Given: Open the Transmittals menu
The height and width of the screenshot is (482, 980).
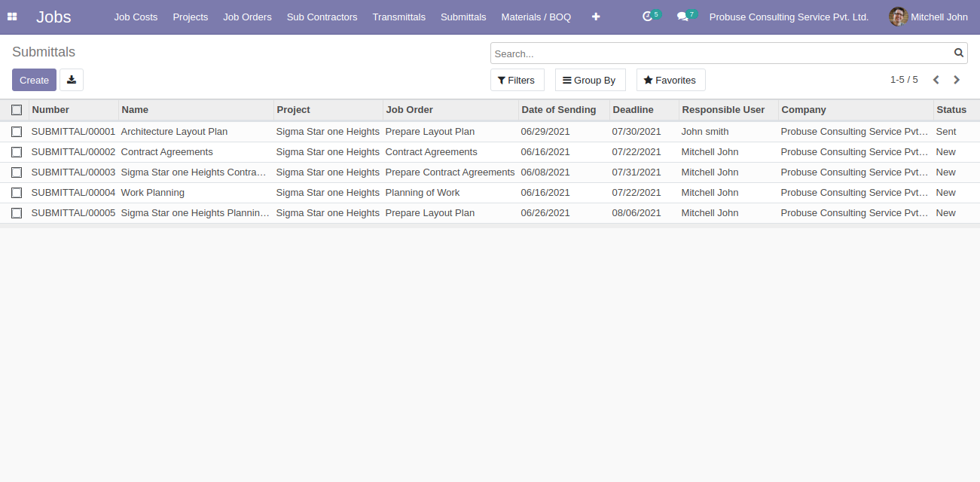Looking at the screenshot, I should pyautogui.click(x=399, y=17).
